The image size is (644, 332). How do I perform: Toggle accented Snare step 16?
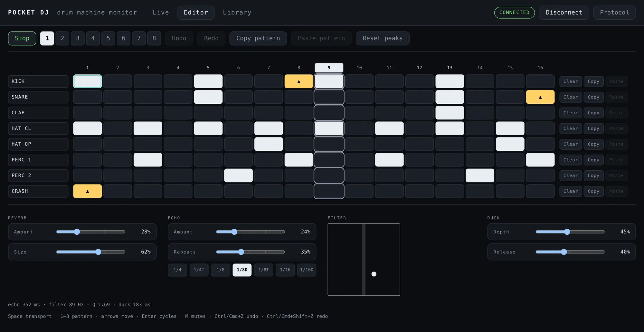pos(540,97)
